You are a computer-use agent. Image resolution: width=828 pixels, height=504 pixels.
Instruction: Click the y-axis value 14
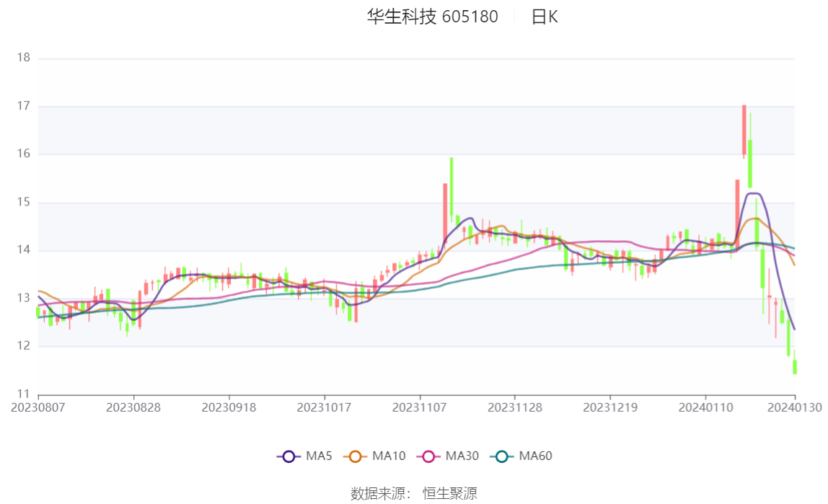pyautogui.click(x=23, y=249)
